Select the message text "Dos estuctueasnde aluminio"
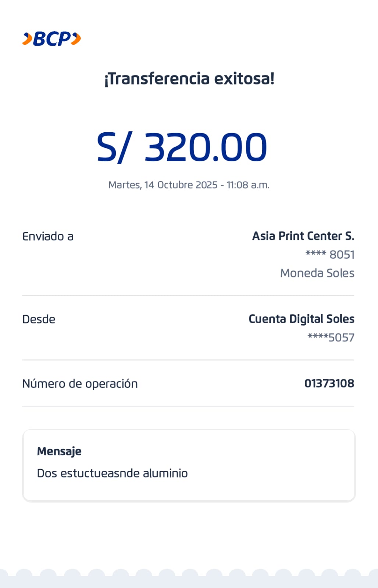This screenshot has width=378, height=588. [x=112, y=473]
